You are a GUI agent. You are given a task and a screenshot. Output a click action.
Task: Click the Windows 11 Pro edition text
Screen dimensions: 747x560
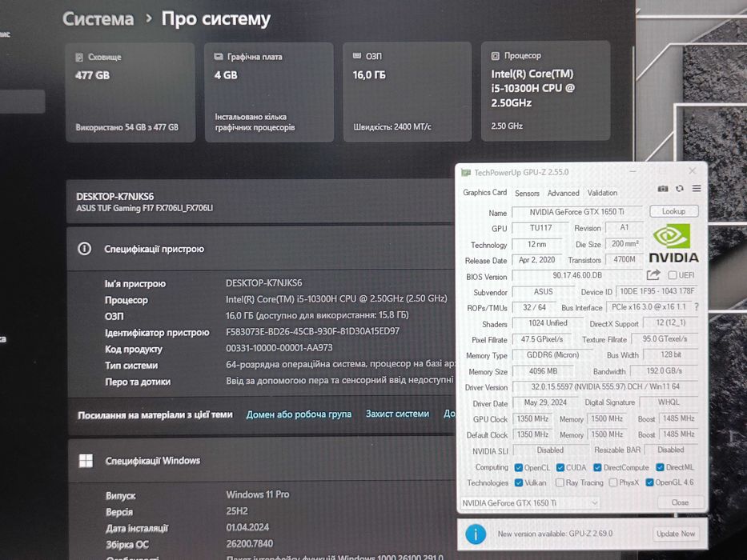pos(258,494)
